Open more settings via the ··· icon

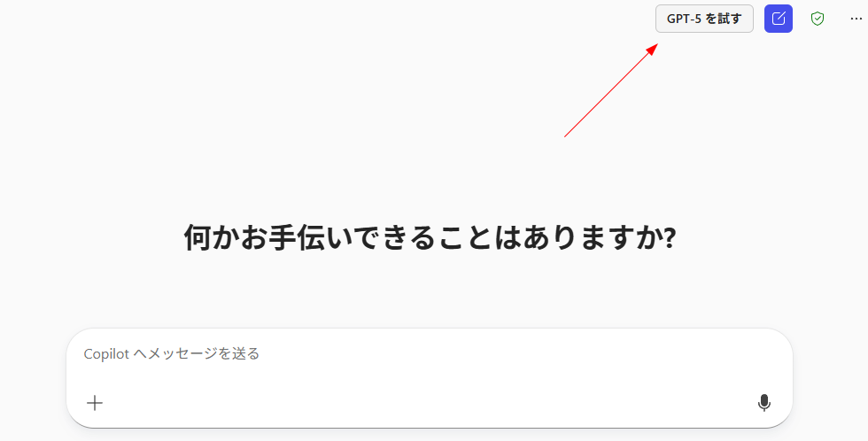pos(856,19)
